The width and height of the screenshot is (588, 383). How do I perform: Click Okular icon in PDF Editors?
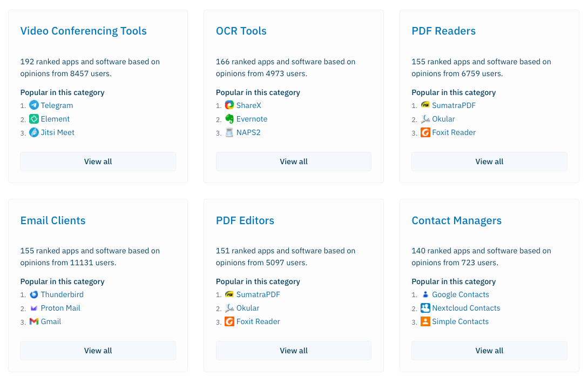[x=229, y=308]
